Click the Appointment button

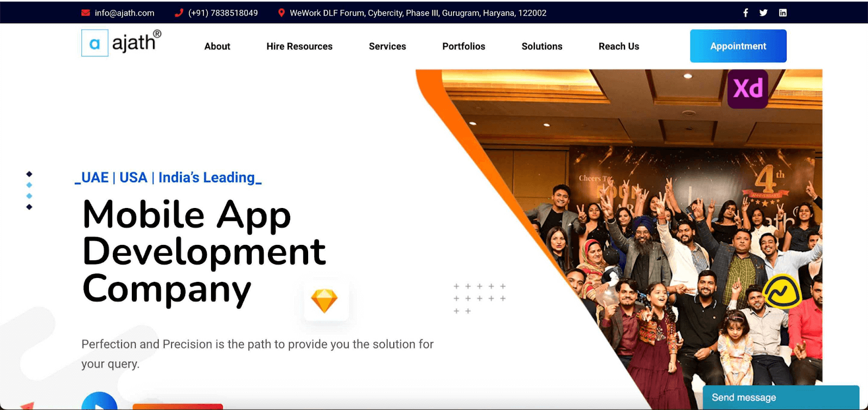(x=738, y=46)
